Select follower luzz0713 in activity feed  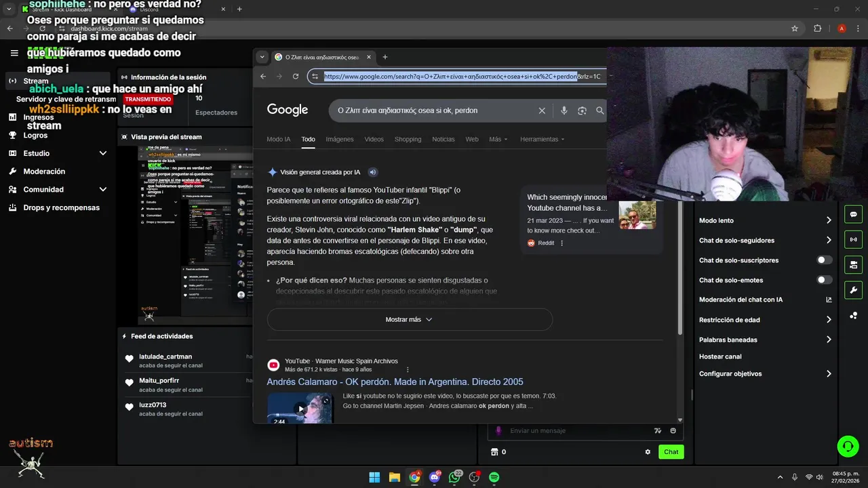(153, 405)
